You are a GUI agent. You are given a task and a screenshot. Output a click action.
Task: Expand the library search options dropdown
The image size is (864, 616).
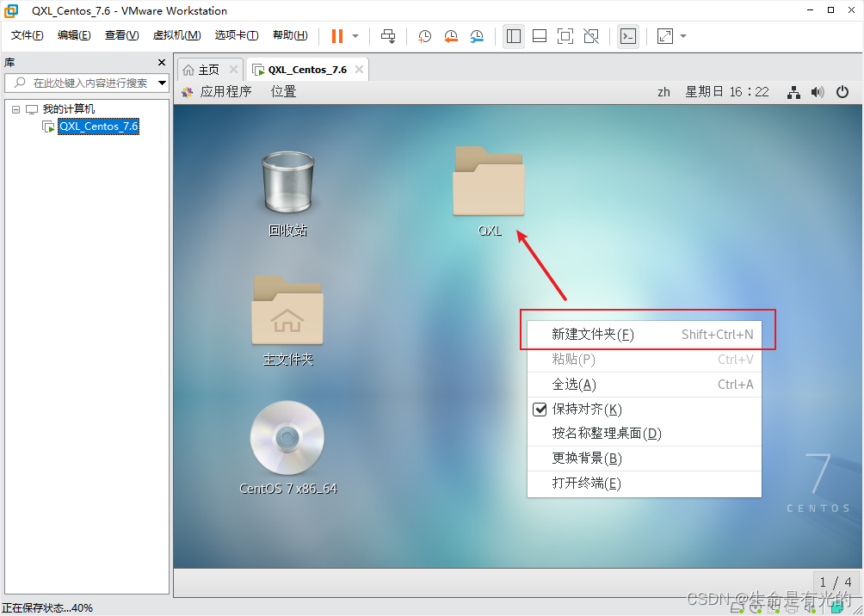[x=162, y=83]
